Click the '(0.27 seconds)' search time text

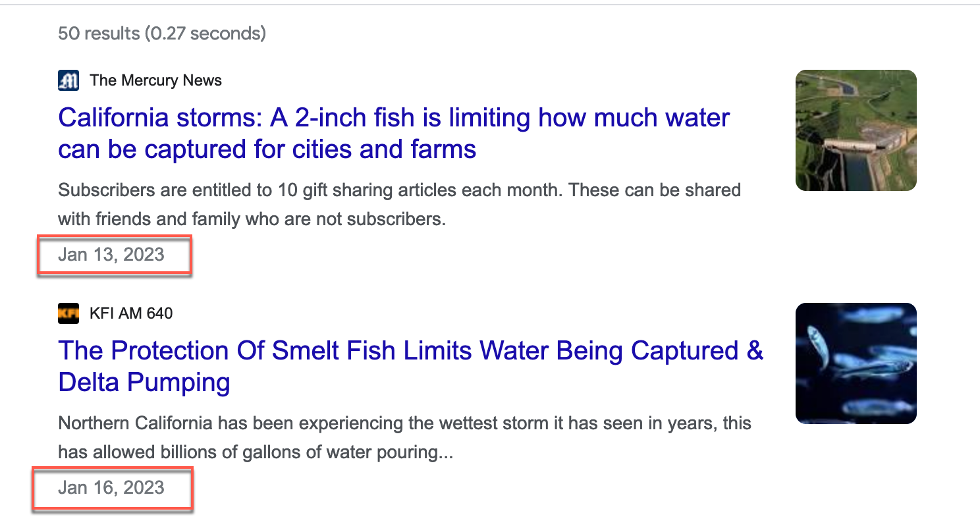[205, 33]
